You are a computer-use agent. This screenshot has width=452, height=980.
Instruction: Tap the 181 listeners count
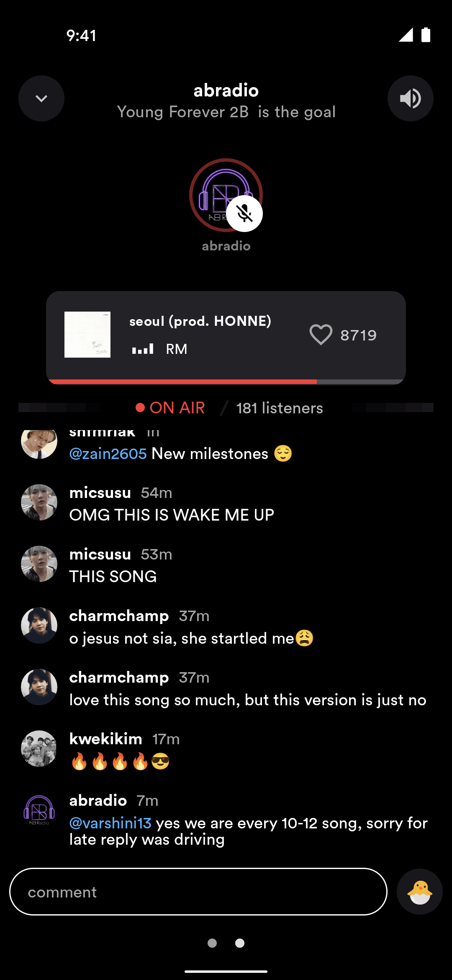point(280,408)
